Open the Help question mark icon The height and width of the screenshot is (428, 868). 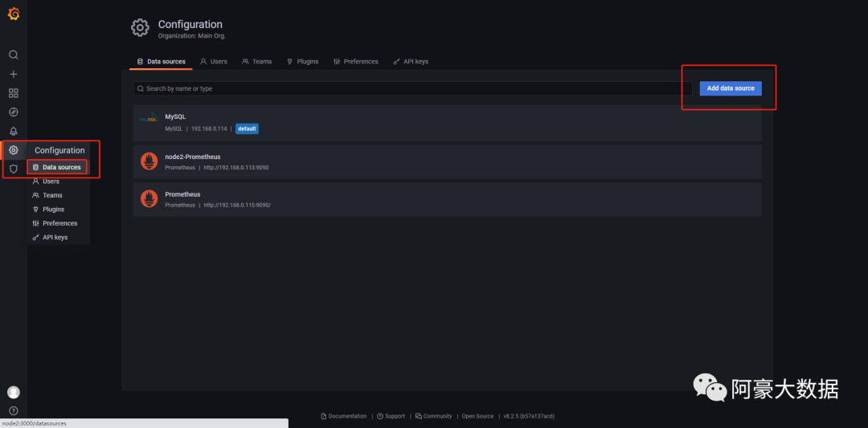pyautogui.click(x=14, y=411)
